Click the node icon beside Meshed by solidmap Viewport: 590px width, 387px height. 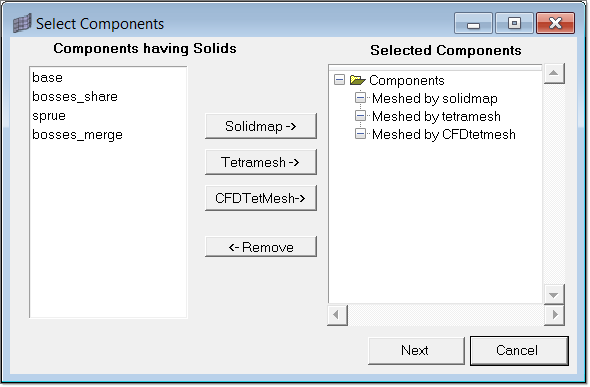pyautogui.click(x=360, y=98)
